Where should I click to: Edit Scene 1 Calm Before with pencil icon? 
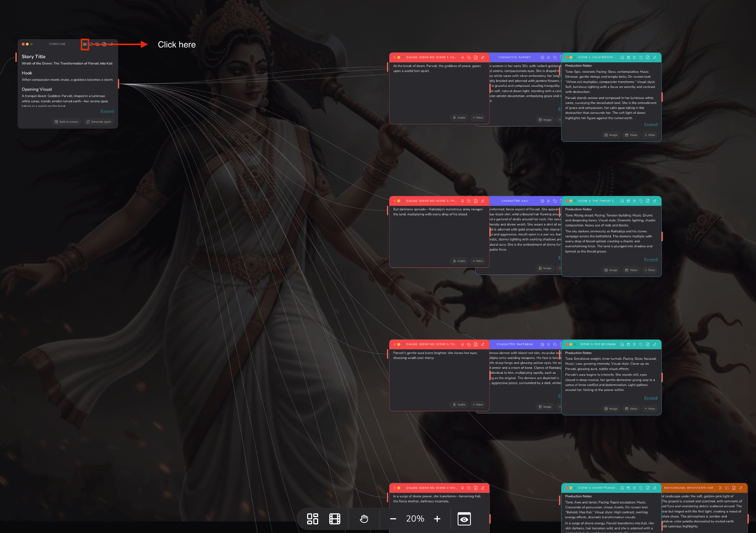click(x=654, y=57)
